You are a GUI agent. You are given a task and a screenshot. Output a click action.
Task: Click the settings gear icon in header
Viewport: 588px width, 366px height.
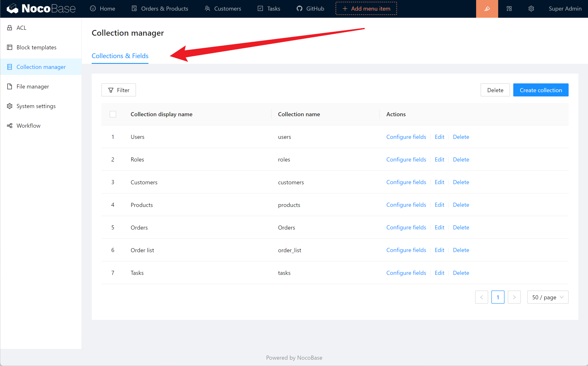click(531, 9)
